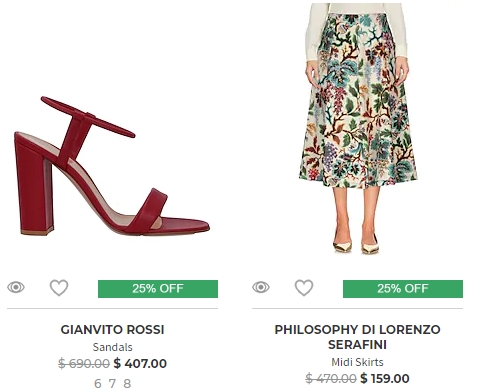Image resolution: width=492 pixels, height=392 pixels.
Task: Open the red block-heel sandal product image
Action: point(112,166)
